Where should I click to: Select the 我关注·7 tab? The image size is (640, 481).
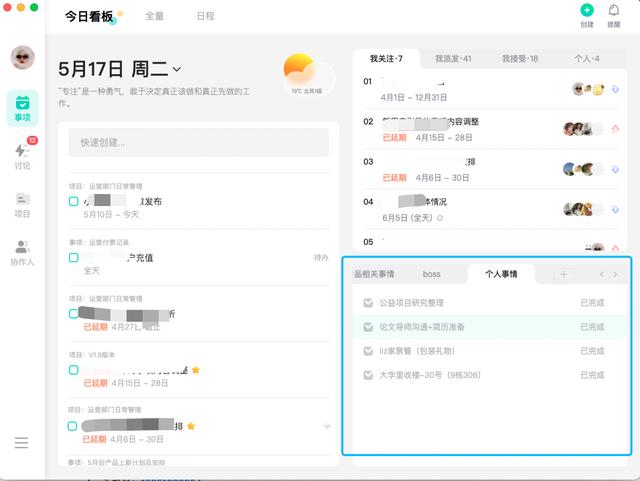386,59
